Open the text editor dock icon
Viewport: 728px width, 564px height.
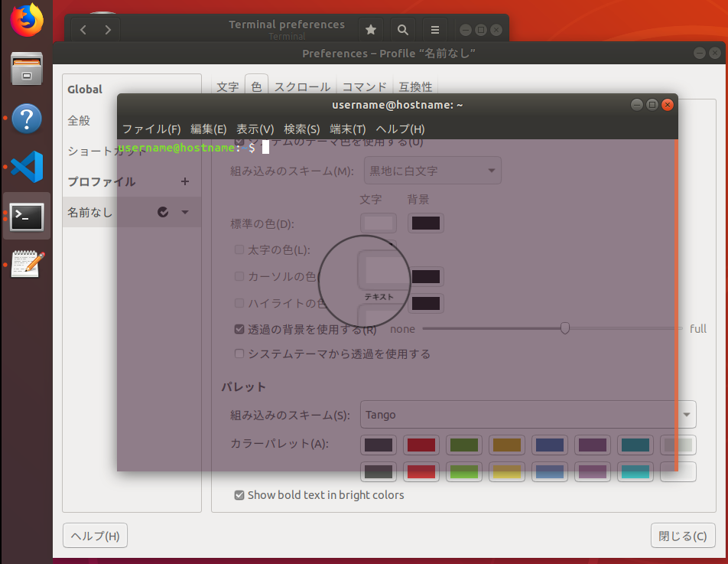[28, 264]
